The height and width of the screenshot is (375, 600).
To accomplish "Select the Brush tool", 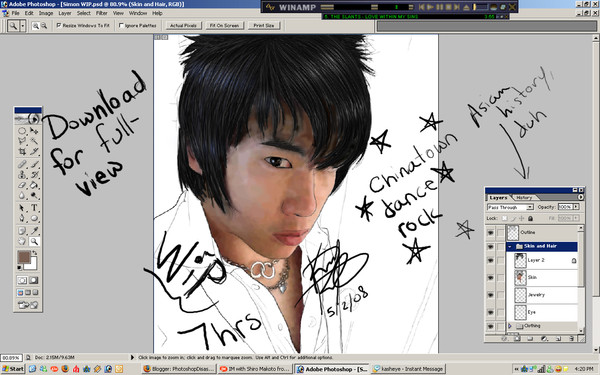I will click(34, 165).
